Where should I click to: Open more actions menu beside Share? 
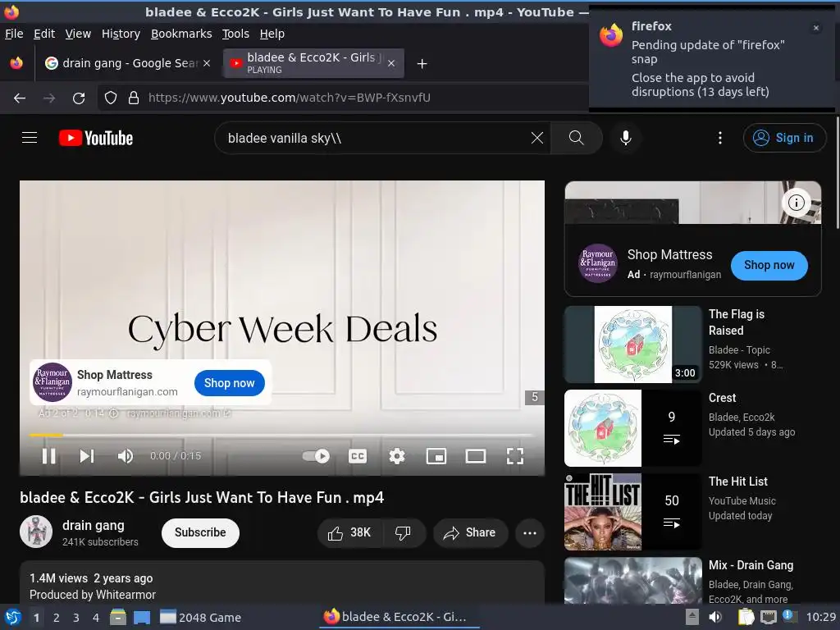pos(530,532)
